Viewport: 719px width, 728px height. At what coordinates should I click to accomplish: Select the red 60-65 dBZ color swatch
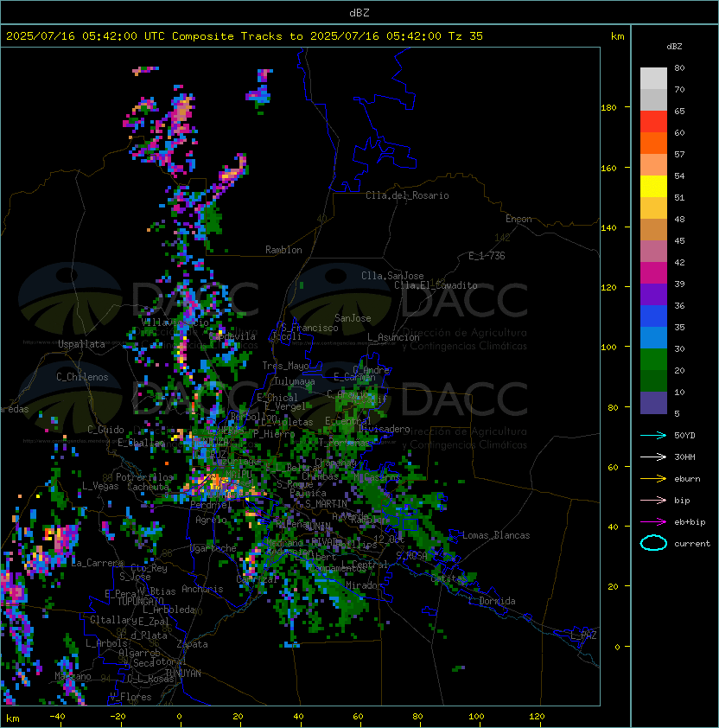click(x=653, y=122)
